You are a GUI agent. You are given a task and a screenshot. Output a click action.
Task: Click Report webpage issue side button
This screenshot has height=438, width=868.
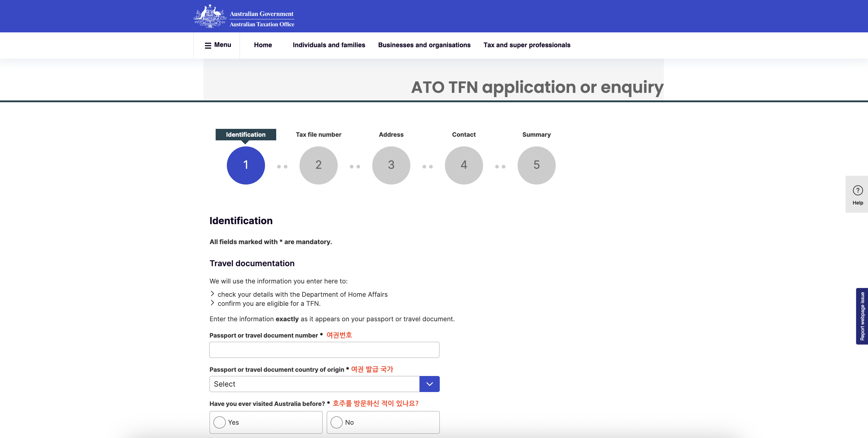(862, 316)
